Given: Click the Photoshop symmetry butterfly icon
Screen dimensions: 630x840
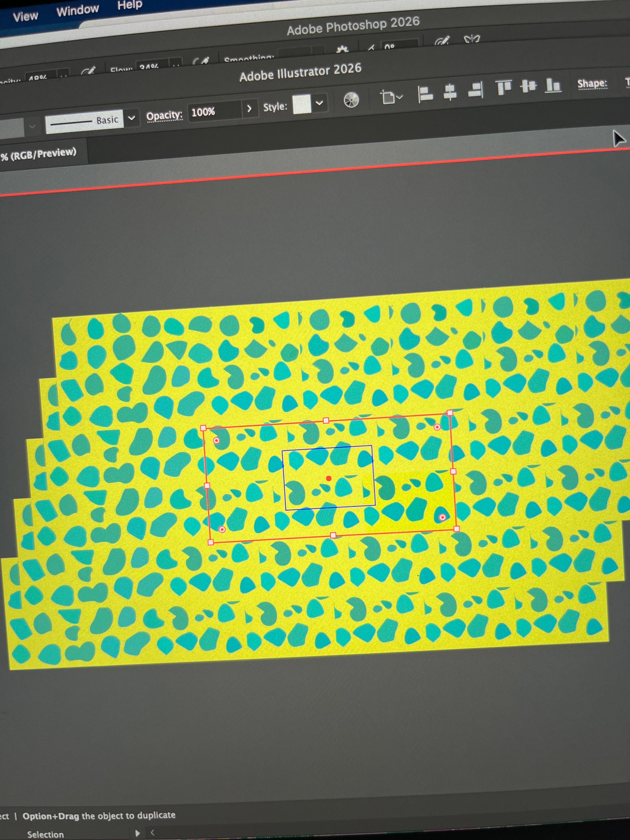Looking at the screenshot, I should pyautogui.click(x=472, y=39).
